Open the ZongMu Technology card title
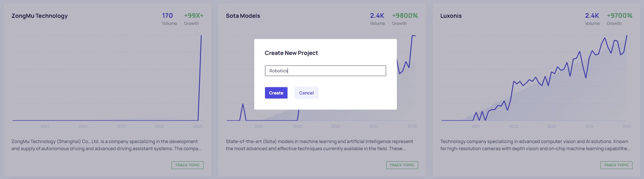 coord(40,16)
